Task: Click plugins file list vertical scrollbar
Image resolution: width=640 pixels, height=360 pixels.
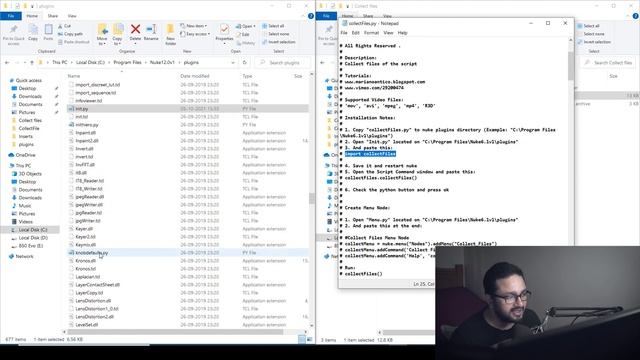Action: tap(312, 198)
